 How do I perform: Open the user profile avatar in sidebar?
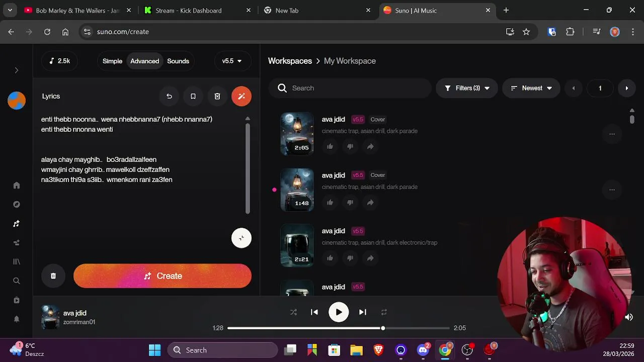pos(17,101)
